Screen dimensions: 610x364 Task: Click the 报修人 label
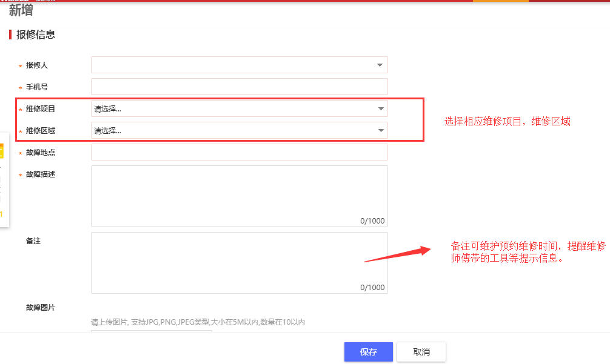click(x=37, y=65)
